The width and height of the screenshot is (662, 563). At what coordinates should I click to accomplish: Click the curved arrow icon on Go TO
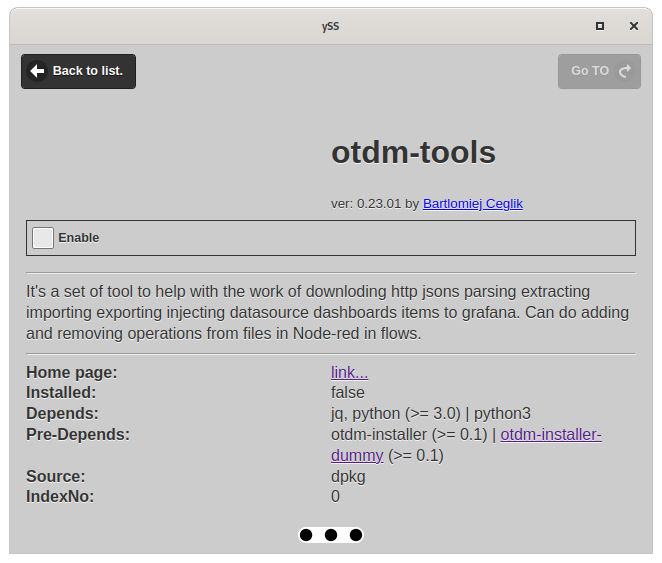(x=625, y=71)
